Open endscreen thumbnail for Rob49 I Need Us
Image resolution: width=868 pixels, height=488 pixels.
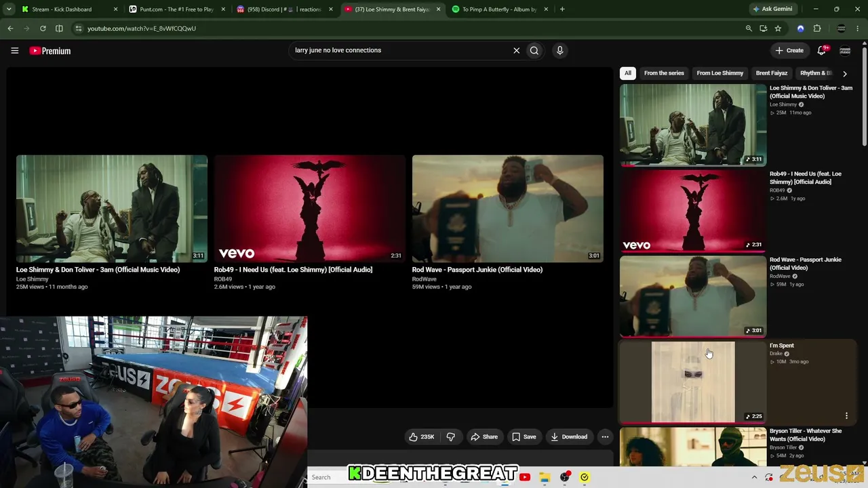coord(310,209)
